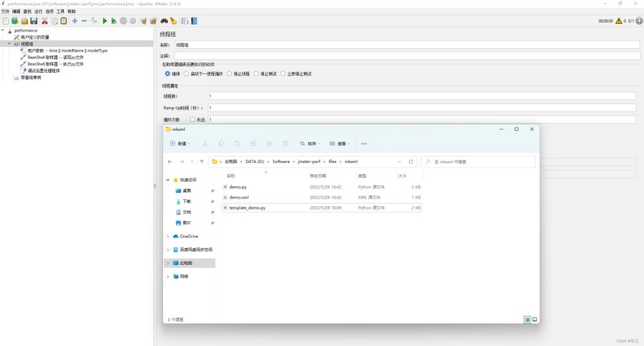Open JMeter Templates icon
The image size is (644, 346).
pos(15,21)
